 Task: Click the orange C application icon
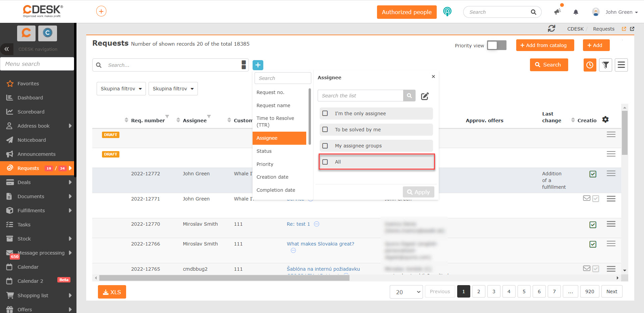coord(26,33)
